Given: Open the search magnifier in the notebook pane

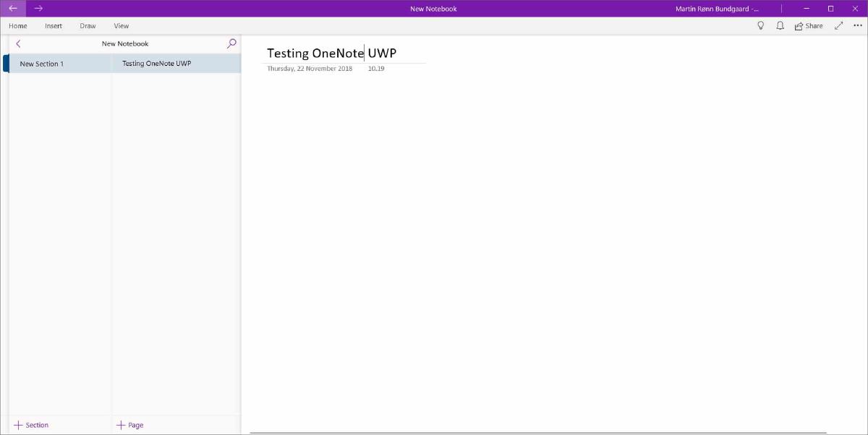Looking at the screenshot, I should pyautogui.click(x=231, y=43).
